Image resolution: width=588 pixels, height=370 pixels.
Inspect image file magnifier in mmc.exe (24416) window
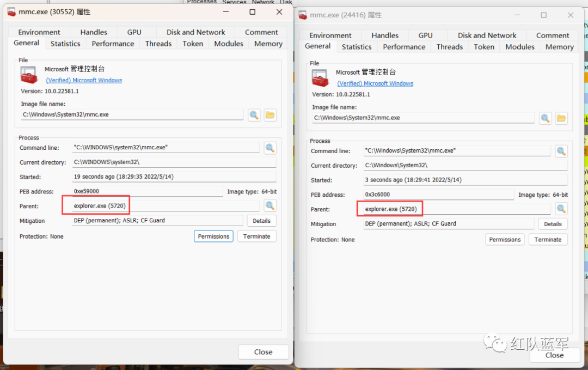[545, 118]
